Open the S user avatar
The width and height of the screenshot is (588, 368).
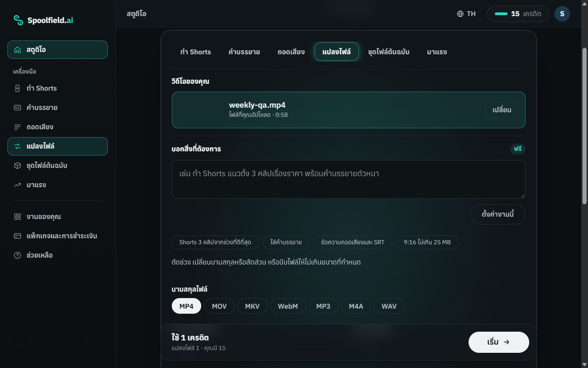562,14
